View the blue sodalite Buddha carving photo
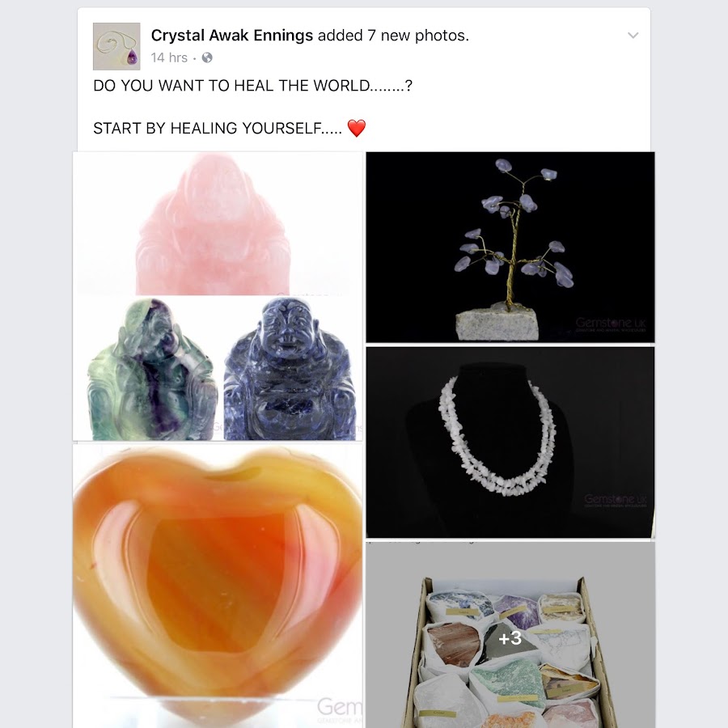The height and width of the screenshot is (728, 728). coord(290,369)
